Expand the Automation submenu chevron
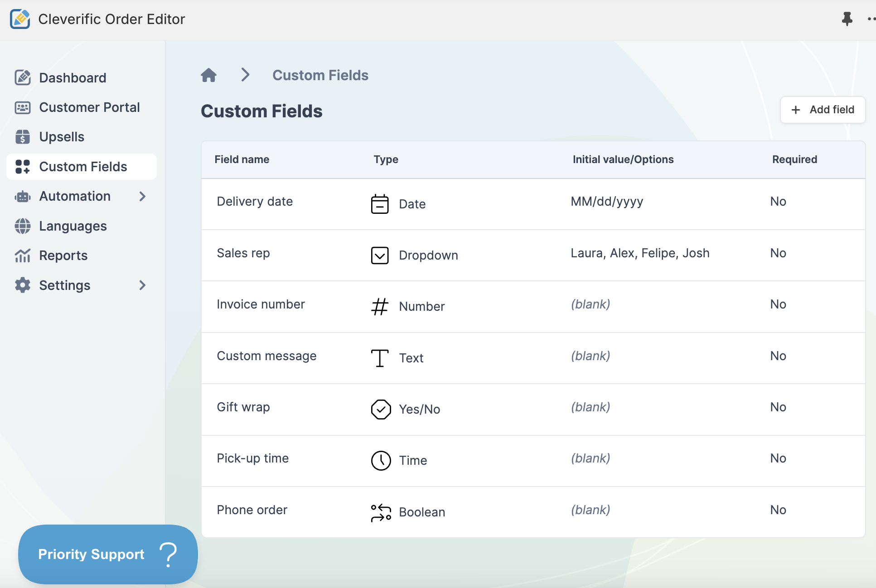The height and width of the screenshot is (588, 876). click(x=142, y=196)
